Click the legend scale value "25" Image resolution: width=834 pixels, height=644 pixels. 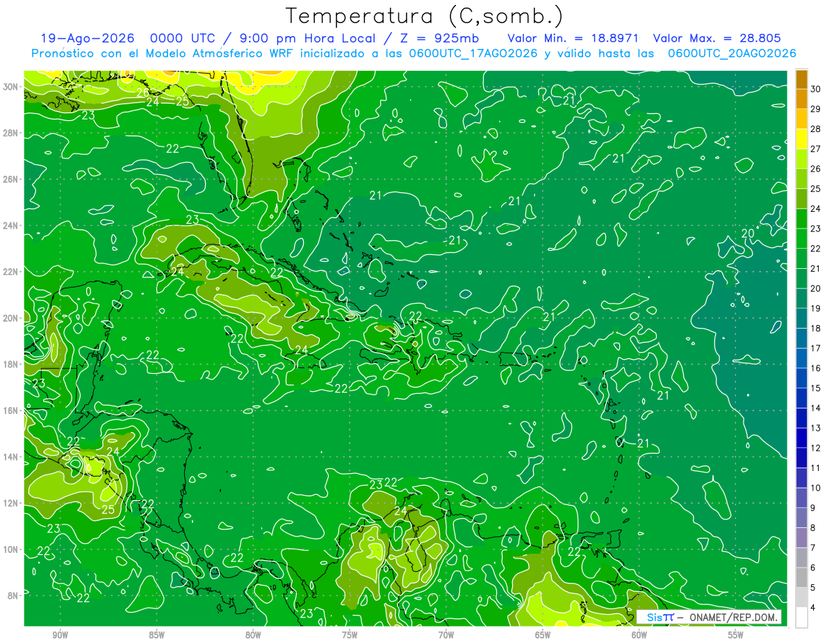815,189
